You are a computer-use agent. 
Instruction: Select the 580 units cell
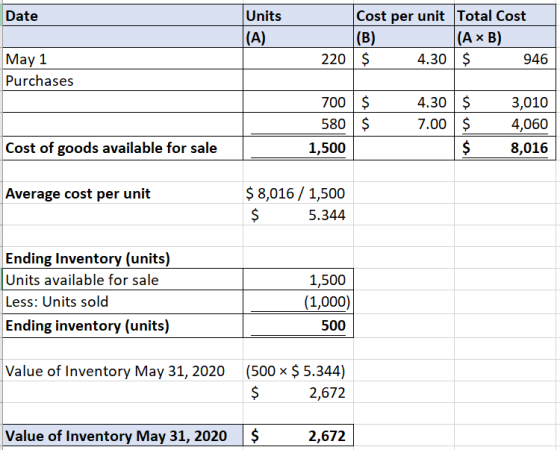click(x=298, y=124)
